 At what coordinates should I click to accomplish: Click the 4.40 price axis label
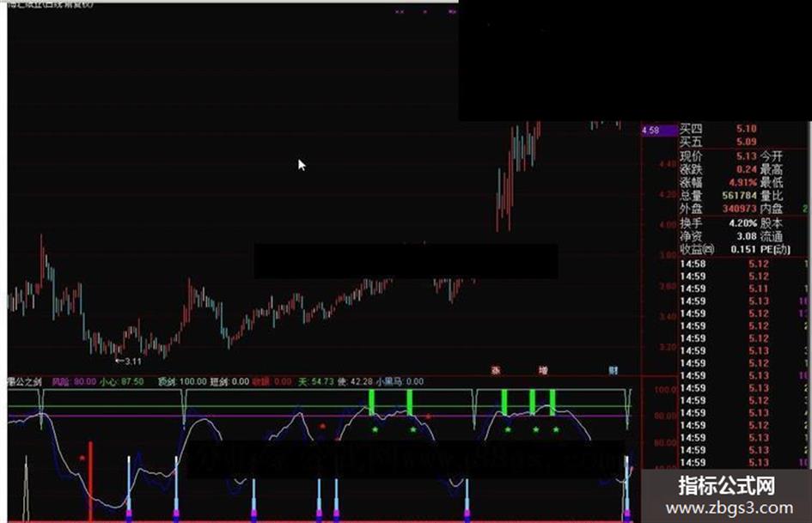[668, 164]
